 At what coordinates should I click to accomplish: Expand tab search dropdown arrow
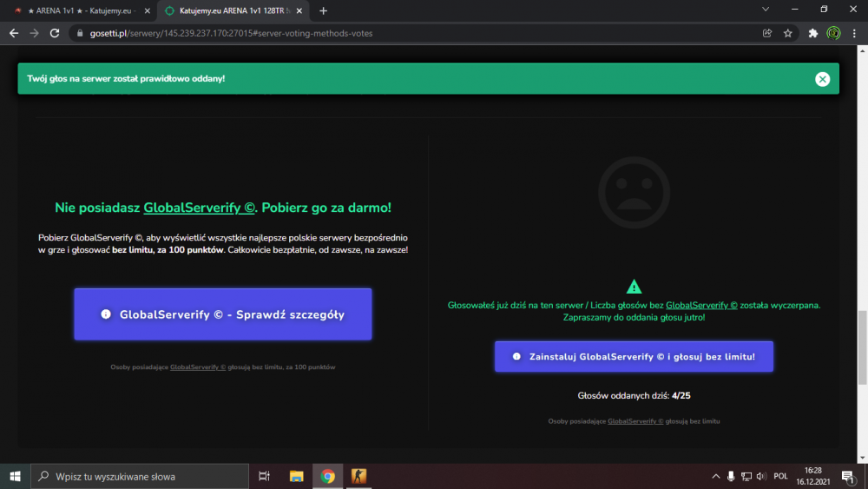coord(765,10)
